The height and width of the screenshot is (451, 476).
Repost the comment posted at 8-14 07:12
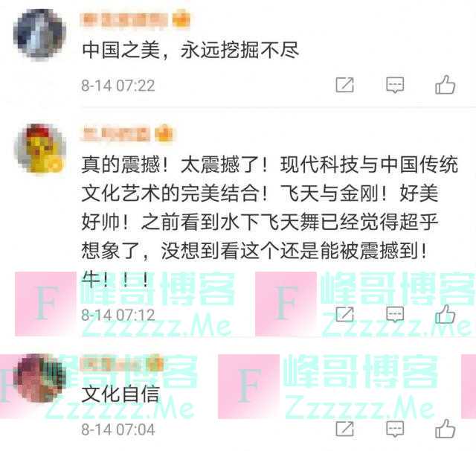coord(345,314)
